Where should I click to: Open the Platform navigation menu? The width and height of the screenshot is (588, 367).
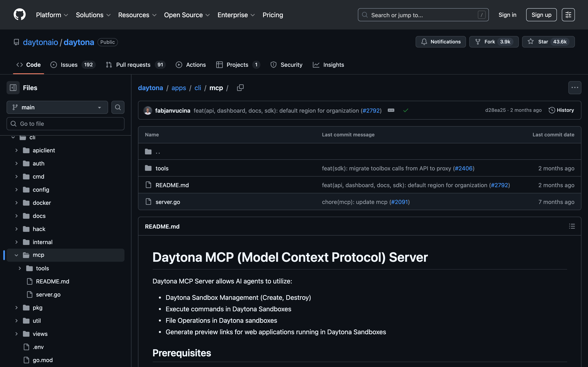click(x=52, y=15)
